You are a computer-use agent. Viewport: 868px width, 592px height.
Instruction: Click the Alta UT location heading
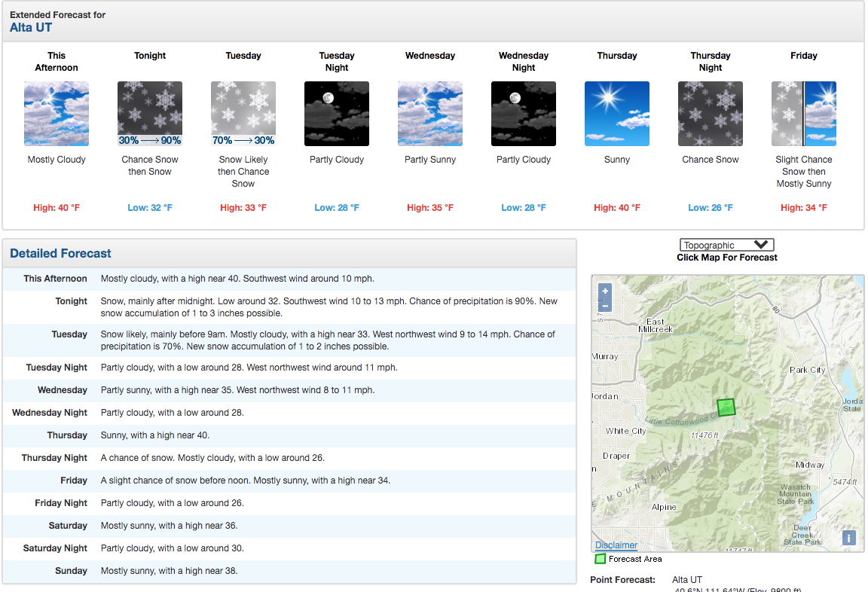click(x=31, y=28)
